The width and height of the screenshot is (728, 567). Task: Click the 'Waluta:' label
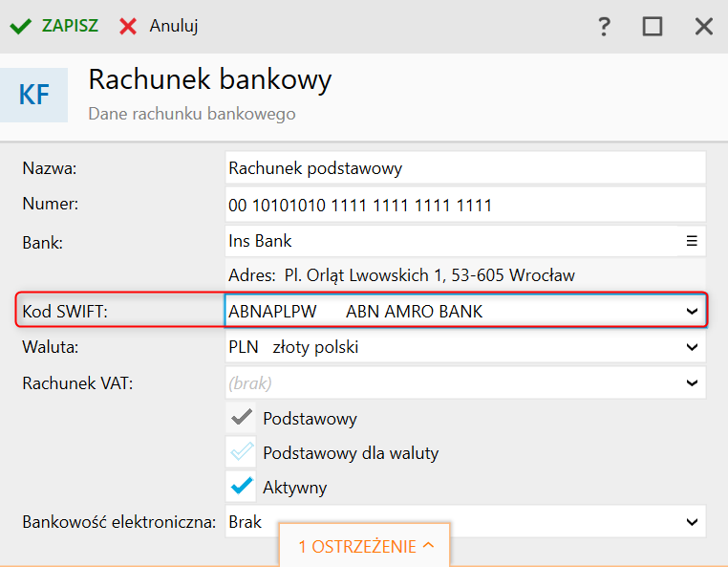[50, 347]
